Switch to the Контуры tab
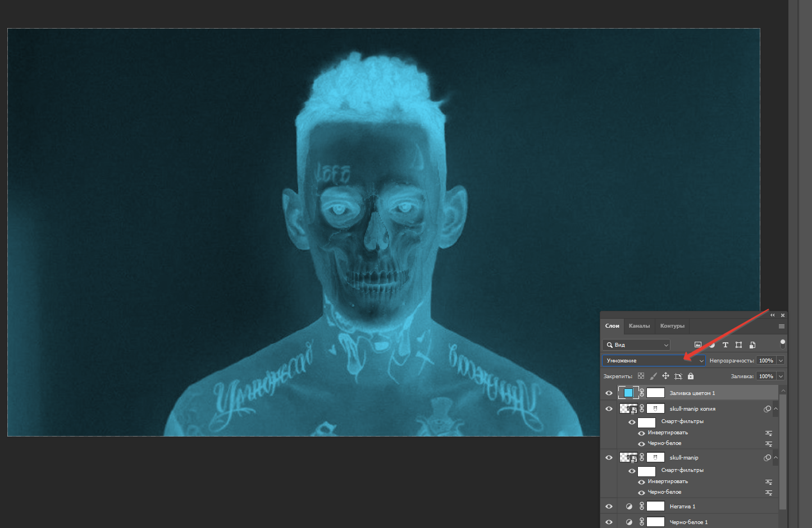 point(672,326)
